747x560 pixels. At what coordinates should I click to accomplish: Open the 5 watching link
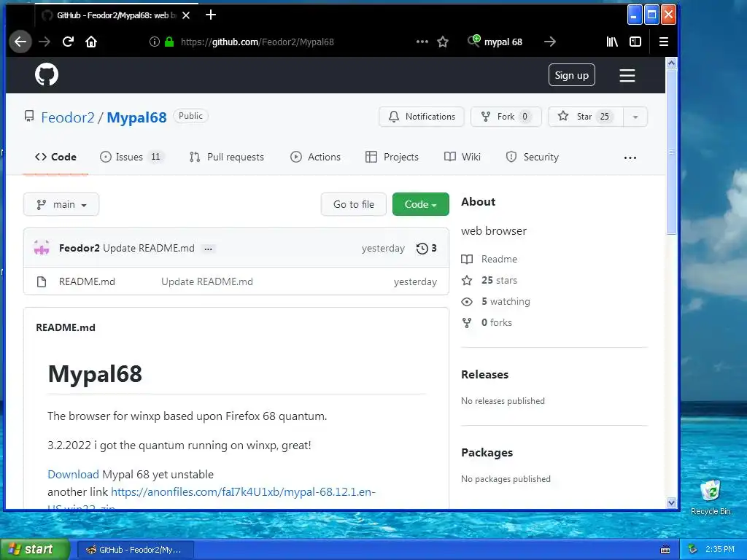click(x=495, y=301)
